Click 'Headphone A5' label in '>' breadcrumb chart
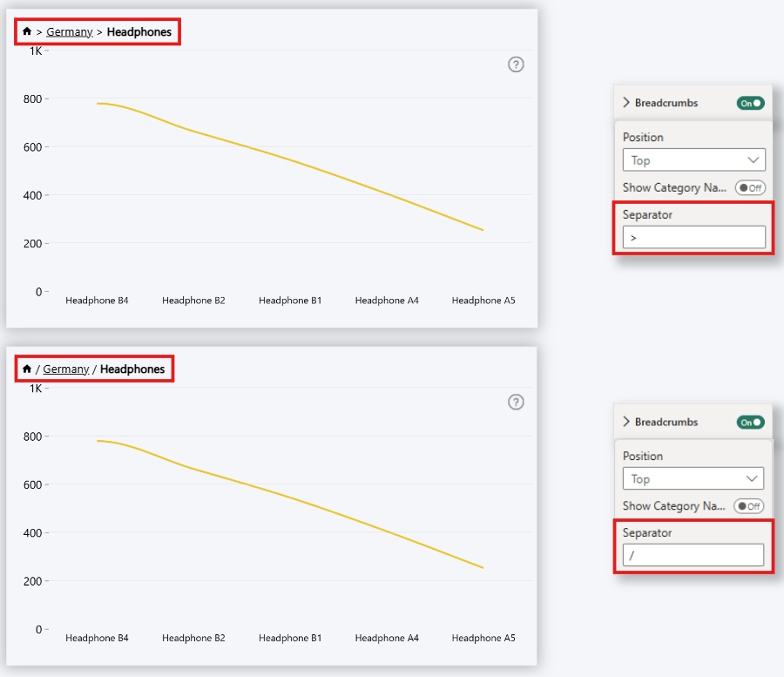The image size is (784, 677). point(483,301)
